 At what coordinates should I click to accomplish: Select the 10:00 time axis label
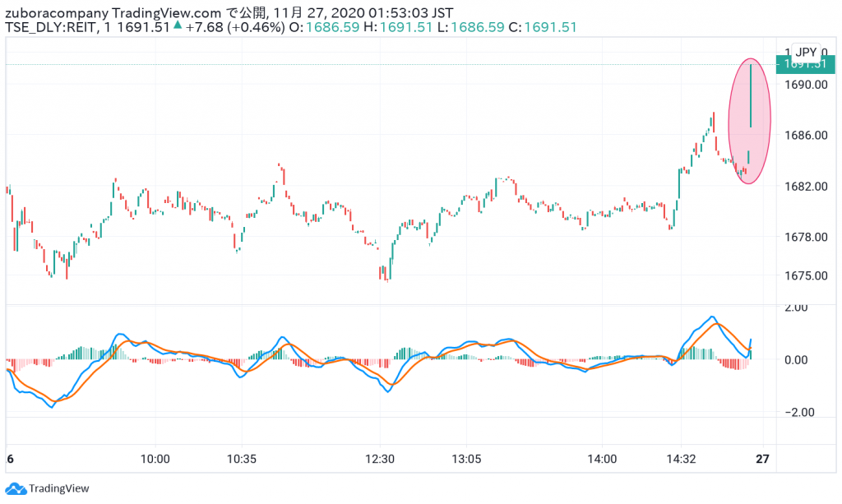click(x=155, y=459)
